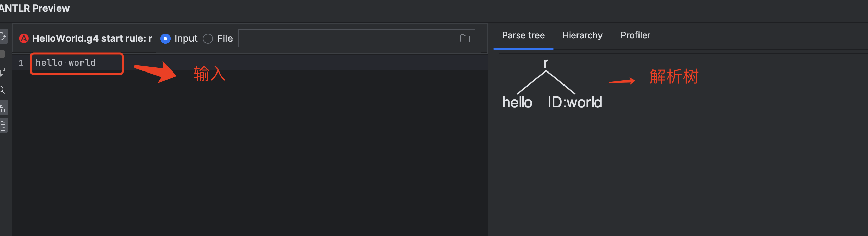Click line number 1 in gutter
The height and width of the screenshot is (236, 868).
pyautogui.click(x=21, y=63)
